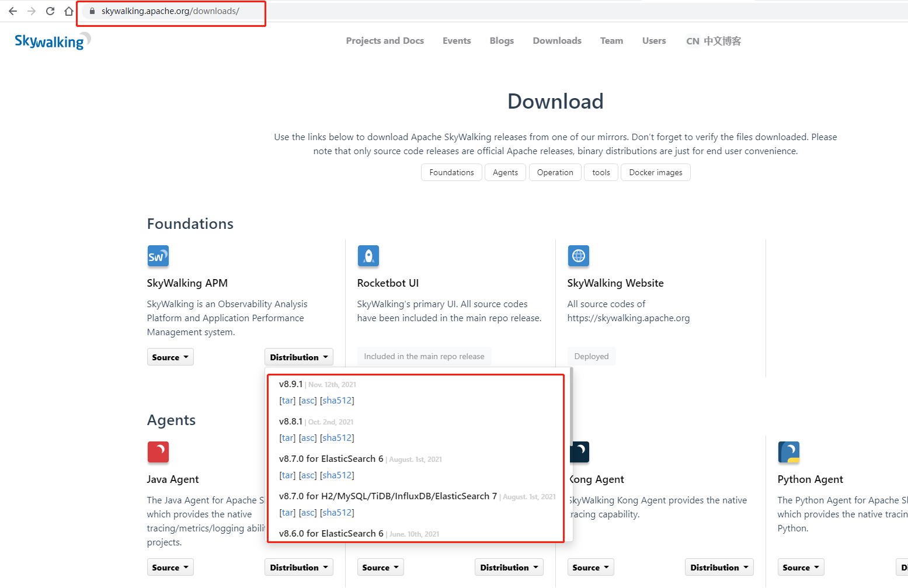Click the v8.8.1 sha512 checksum link
Viewport: 908px width, 588px height.
pos(337,438)
